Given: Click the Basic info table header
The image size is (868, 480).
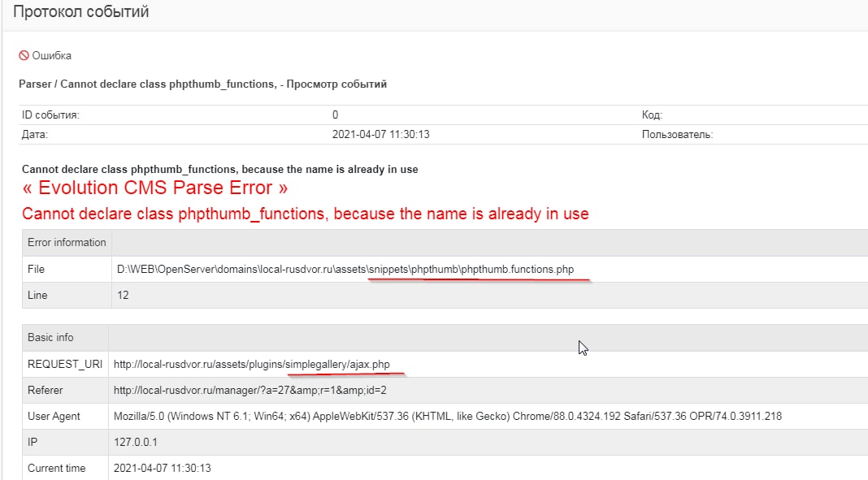Looking at the screenshot, I should click(50, 337).
